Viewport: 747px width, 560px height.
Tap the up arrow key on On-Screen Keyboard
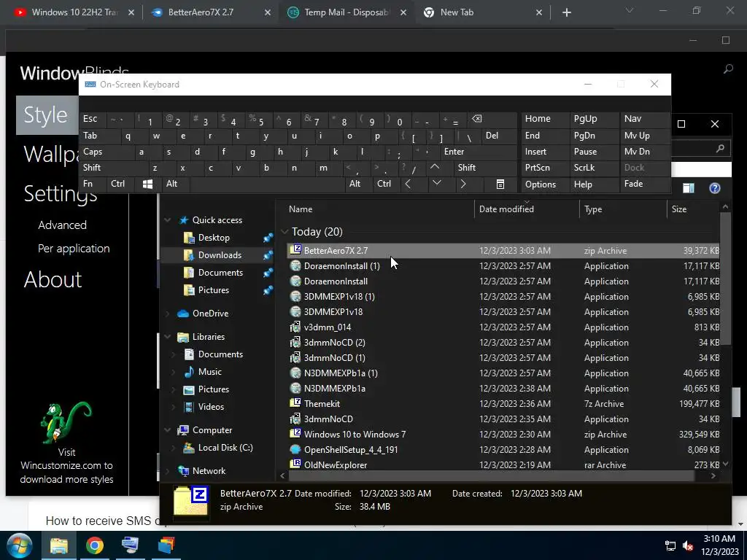pyautogui.click(x=435, y=168)
